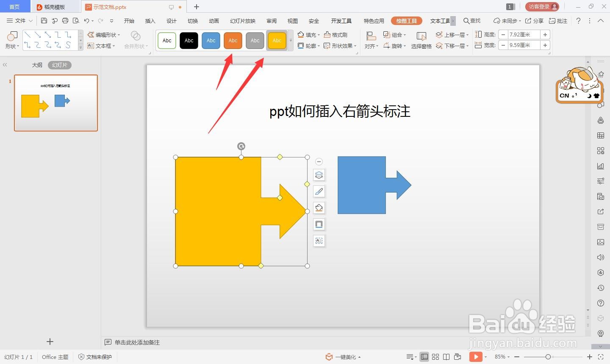Image resolution: width=610 pixels, height=364 pixels.
Task: Click the 访客登录 login button
Action: coord(541,6)
